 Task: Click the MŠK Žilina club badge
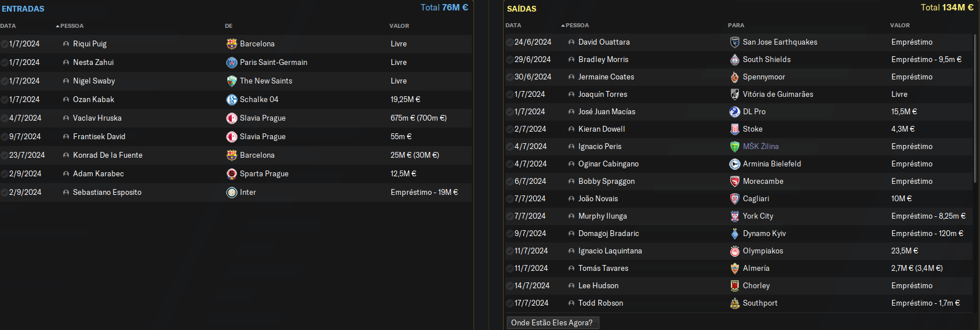(x=735, y=146)
